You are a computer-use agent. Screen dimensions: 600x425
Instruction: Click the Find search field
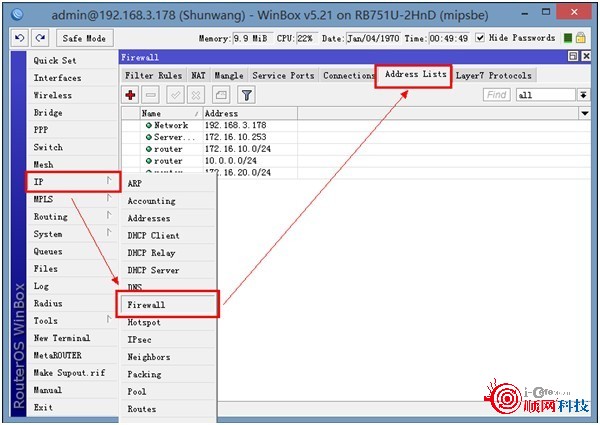tap(497, 95)
